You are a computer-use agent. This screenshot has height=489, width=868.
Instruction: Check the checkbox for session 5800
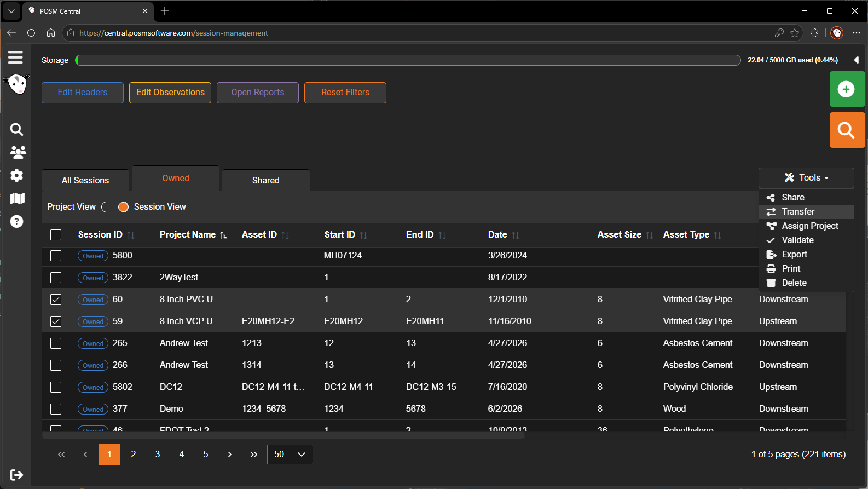click(x=56, y=256)
